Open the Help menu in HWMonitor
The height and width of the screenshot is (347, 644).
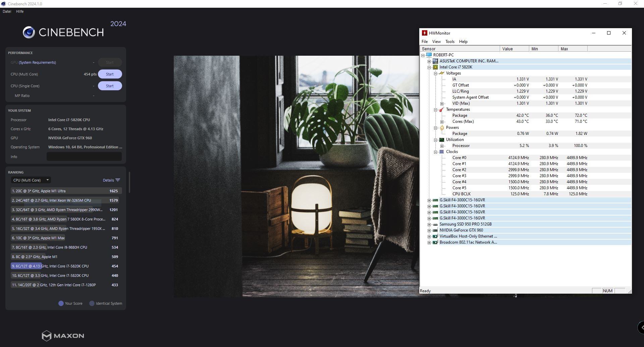click(463, 42)
